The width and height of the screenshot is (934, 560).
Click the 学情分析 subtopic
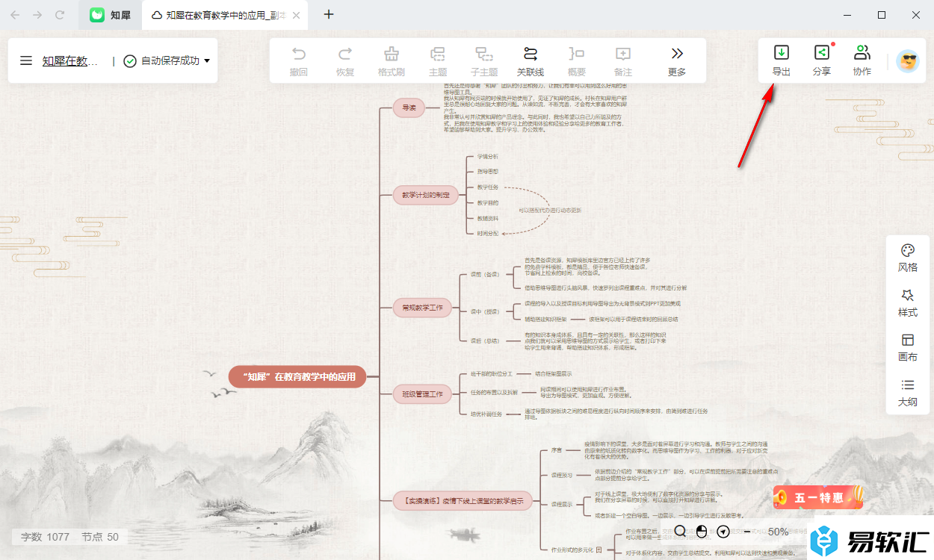tap(488, 157)
